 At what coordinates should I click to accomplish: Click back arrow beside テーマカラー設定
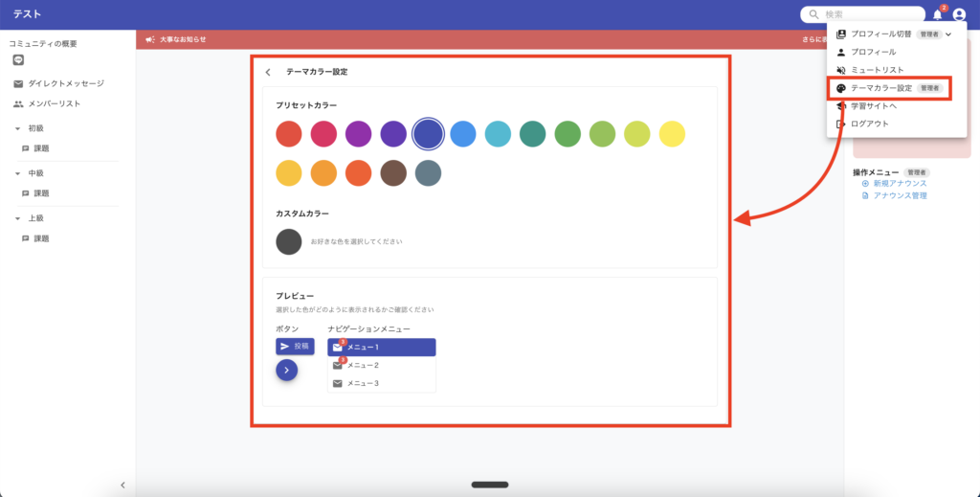pyautogui.click(x=268, y=72)
